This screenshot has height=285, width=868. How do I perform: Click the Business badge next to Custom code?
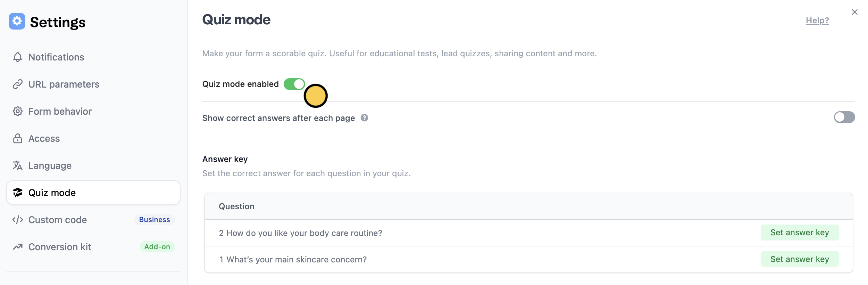click(x=155, y=220)
